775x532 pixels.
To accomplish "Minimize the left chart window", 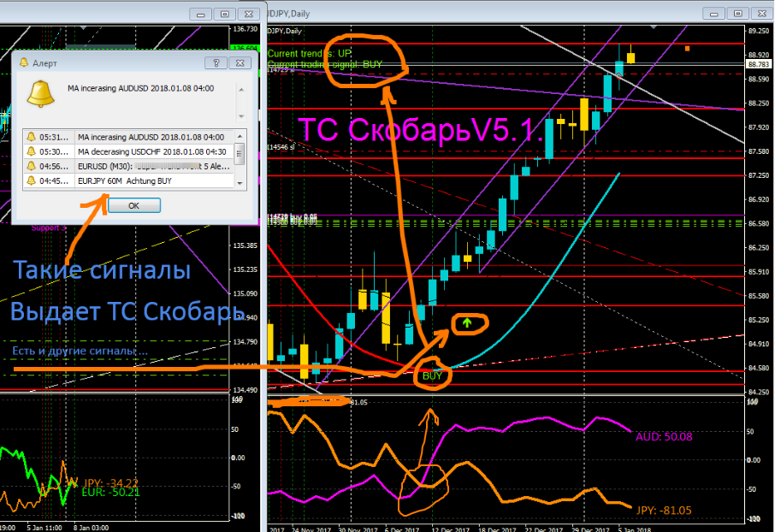I will (x=201, y=15).
